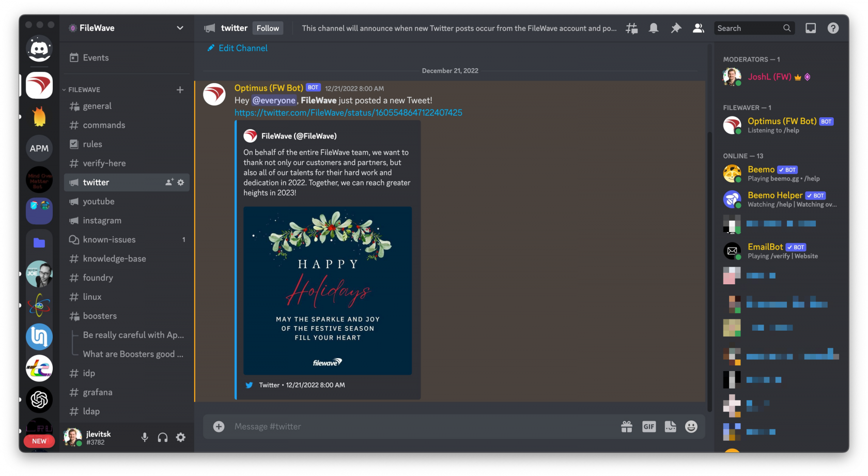
Task: Open the flame server icon
Action: coord(39,117)
